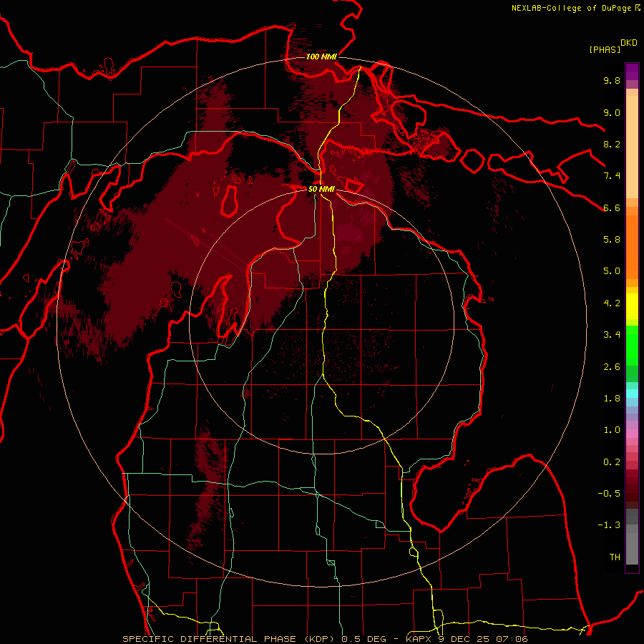Click the cyan segment of the color bar
Viewport: 644px width, 644px height.
(632, 394)
